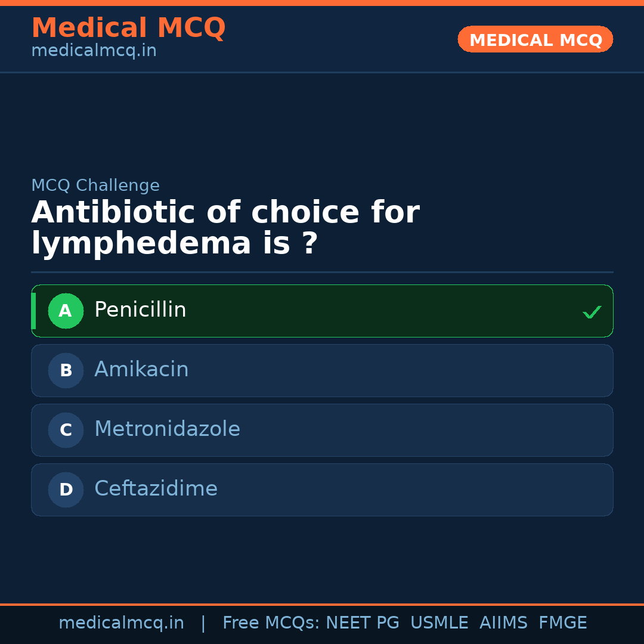Image resolution: width=644 pixels, height=644 pixels.
Task: Click the D circle badge
Action: click(x=66, y=490)
